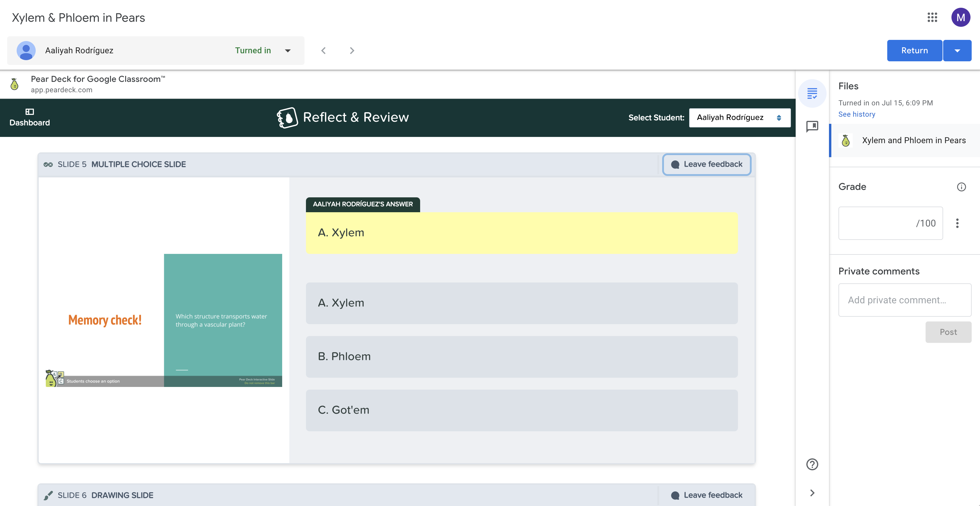Select answer option B. Phloem
980x506 pixels.
521,356
